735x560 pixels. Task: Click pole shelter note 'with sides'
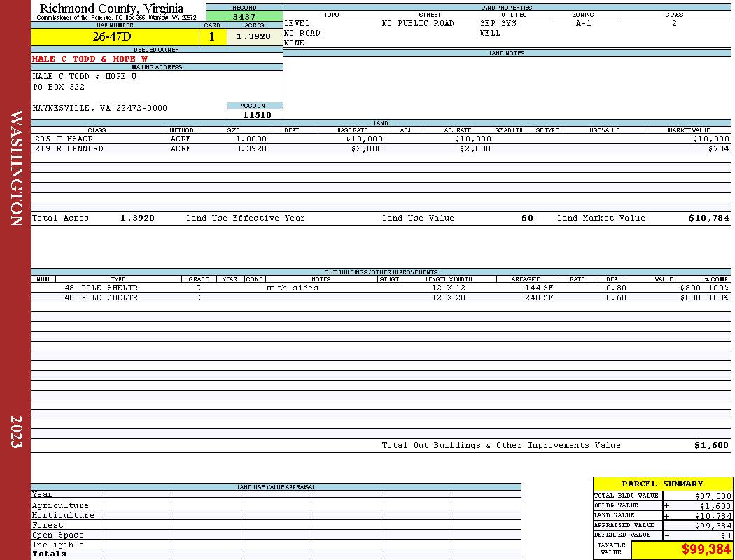tap(293, 288)
